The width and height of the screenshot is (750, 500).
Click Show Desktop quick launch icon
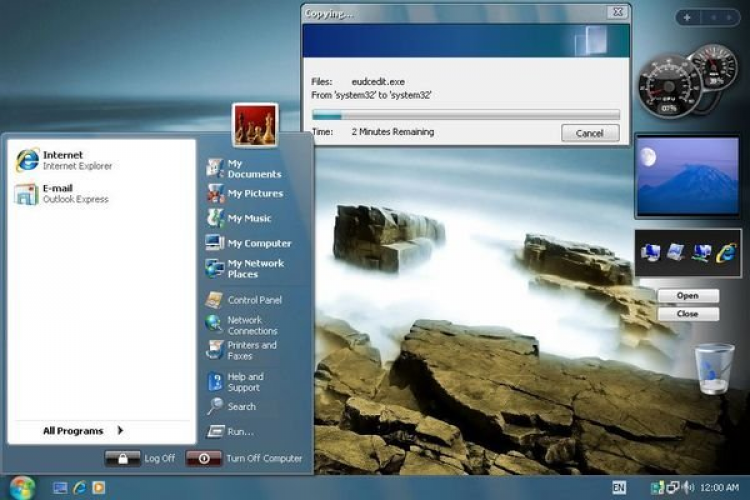(60, 488)
